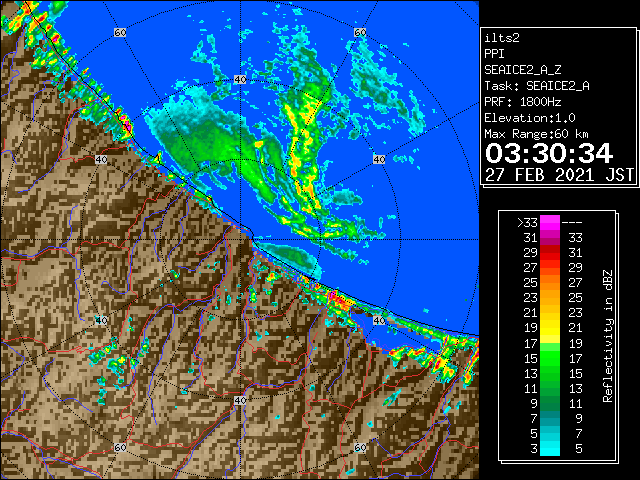Click the "Reflectivity in dBZ" legend title
The height and width of the screenshot is (480, 640).
pos(608,336)
